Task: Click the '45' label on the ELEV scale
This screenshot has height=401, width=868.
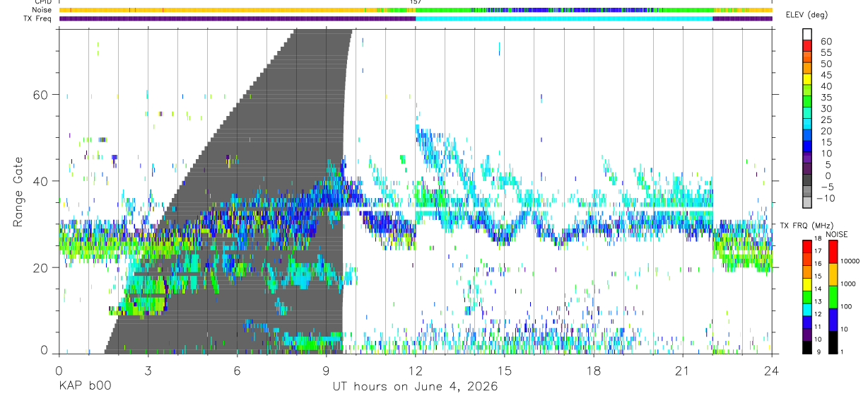Action: (826, 74)
